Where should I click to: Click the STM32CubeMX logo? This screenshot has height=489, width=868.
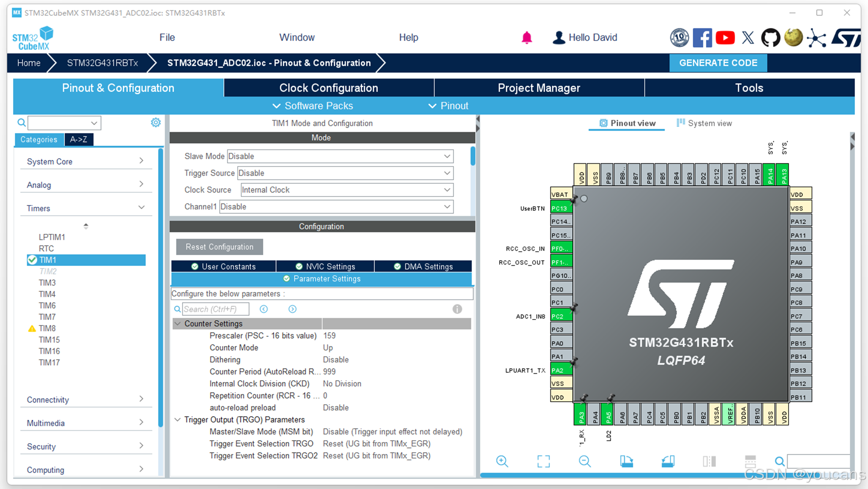click(x=33, y=39)
